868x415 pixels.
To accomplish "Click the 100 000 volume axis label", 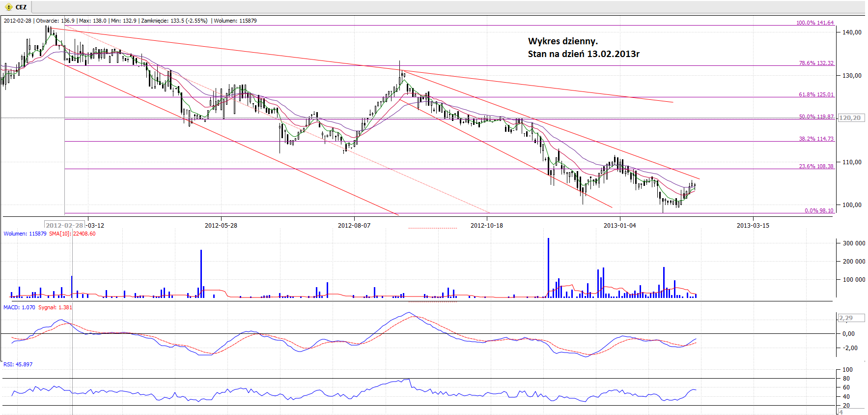I will coord(854,280).
